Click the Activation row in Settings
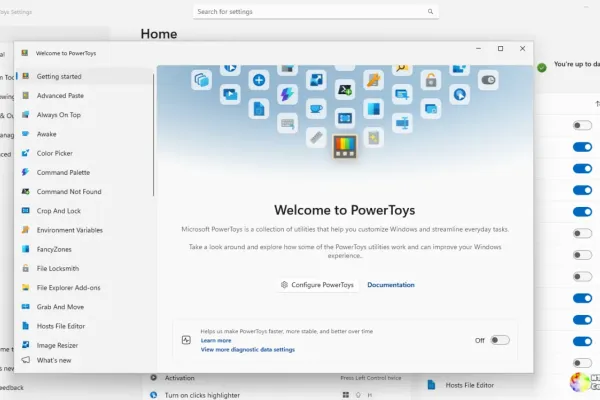The height and width of the screenshot is (400, 600). pyautogui.click(x=277, y=378)
